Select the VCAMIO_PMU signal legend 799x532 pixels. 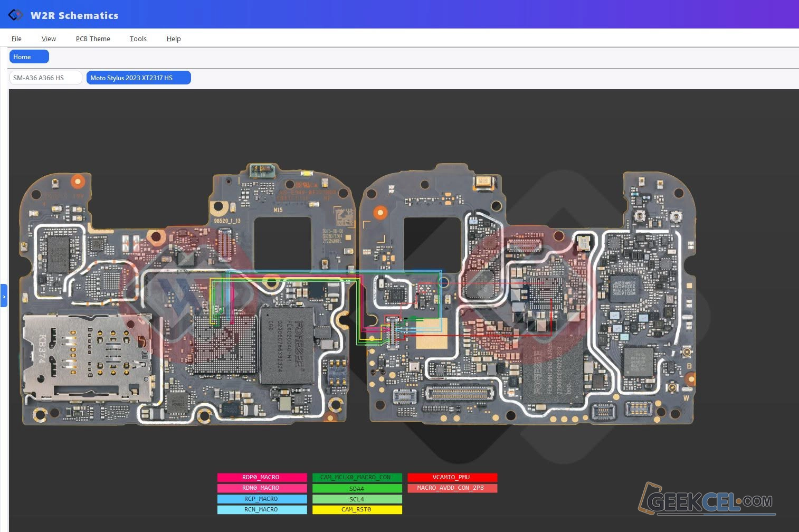click(x=452, y=477)
